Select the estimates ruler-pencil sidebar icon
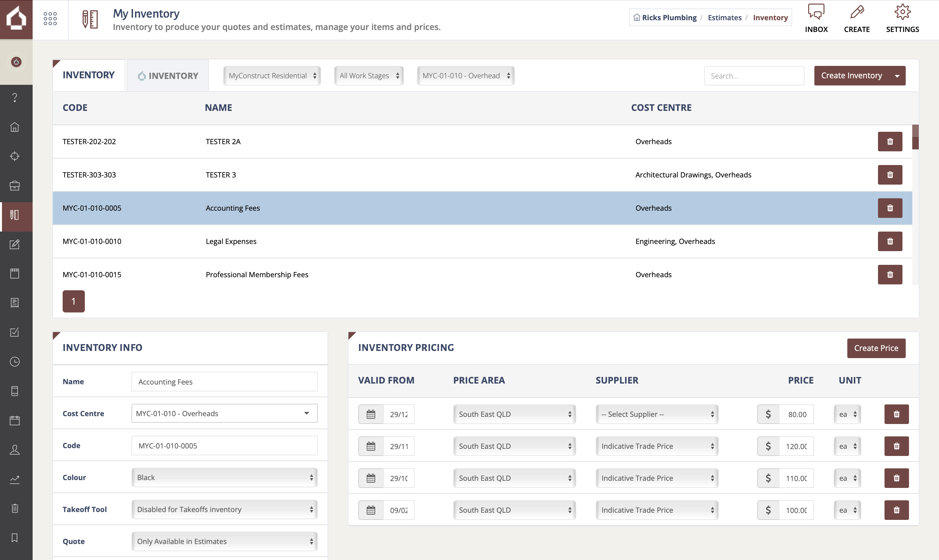939x560 pixels. (x=15, y=215)
